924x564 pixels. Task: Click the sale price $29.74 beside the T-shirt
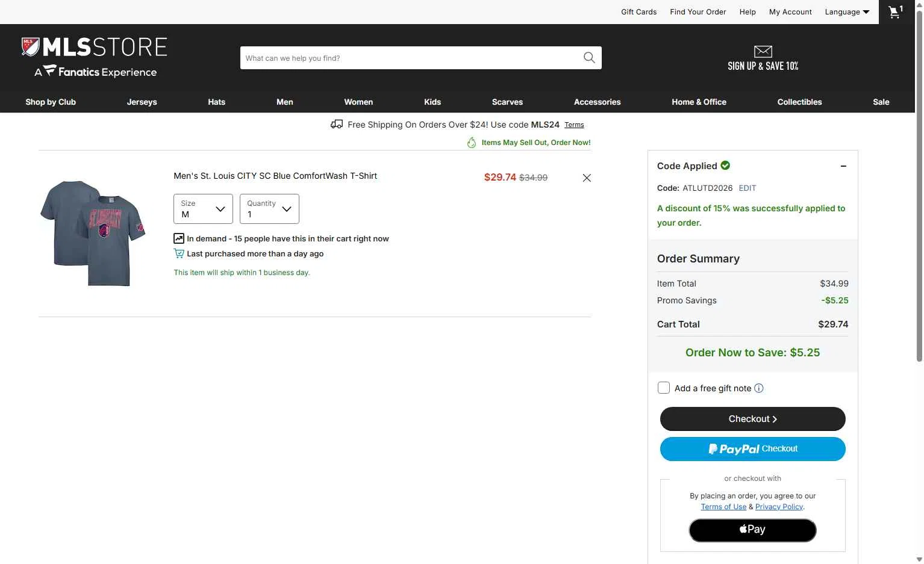pyautogui.click(x=500, y=177)
